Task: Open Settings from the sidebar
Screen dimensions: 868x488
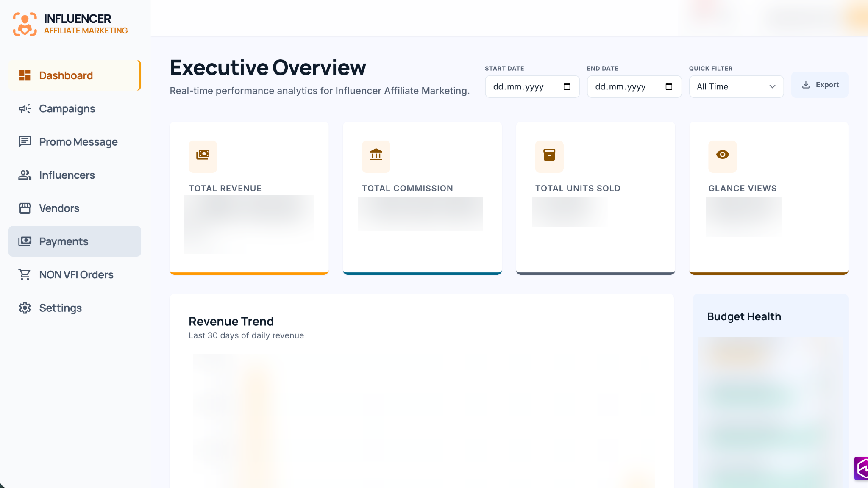Action: point(75,308)
